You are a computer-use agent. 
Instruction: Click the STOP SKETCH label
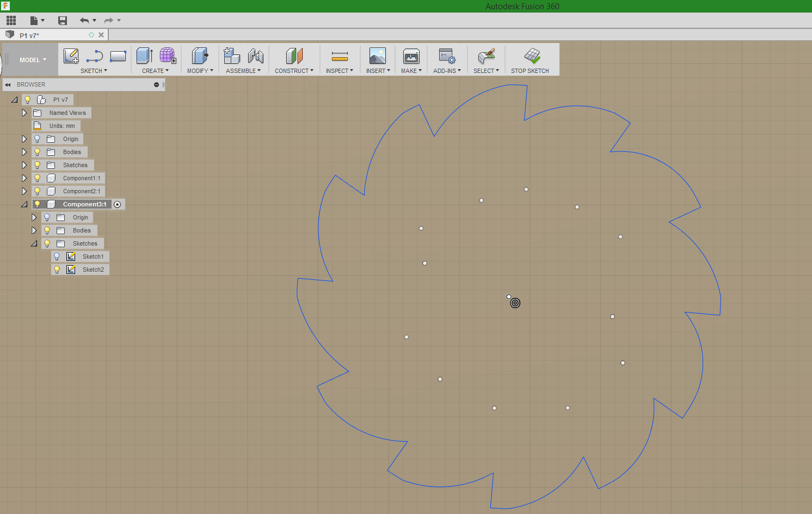(x=530, y=71)
